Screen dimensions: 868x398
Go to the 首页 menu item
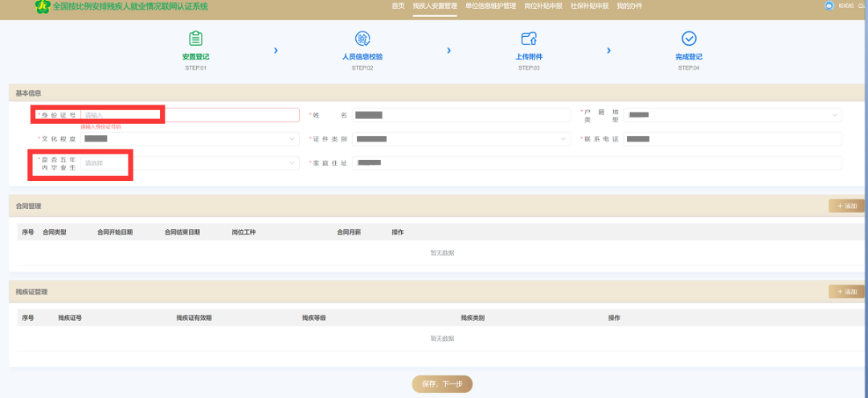(398, 6)
